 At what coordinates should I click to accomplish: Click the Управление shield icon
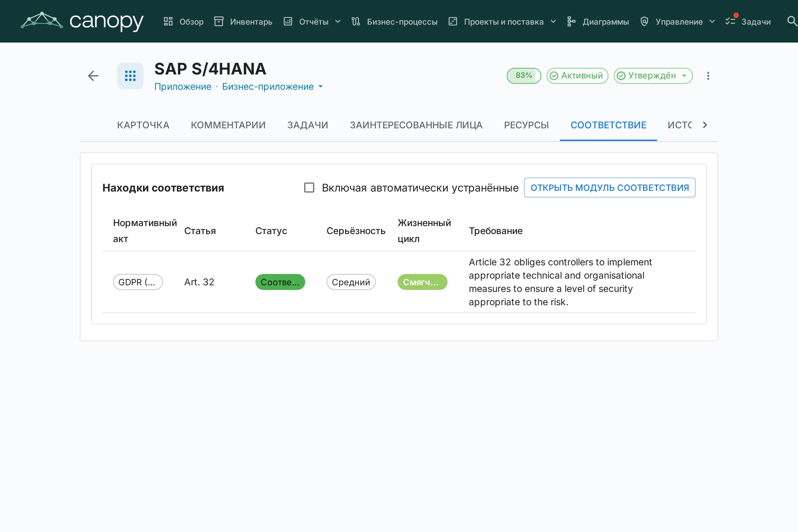pyautogui.click(x=644, y=21)
